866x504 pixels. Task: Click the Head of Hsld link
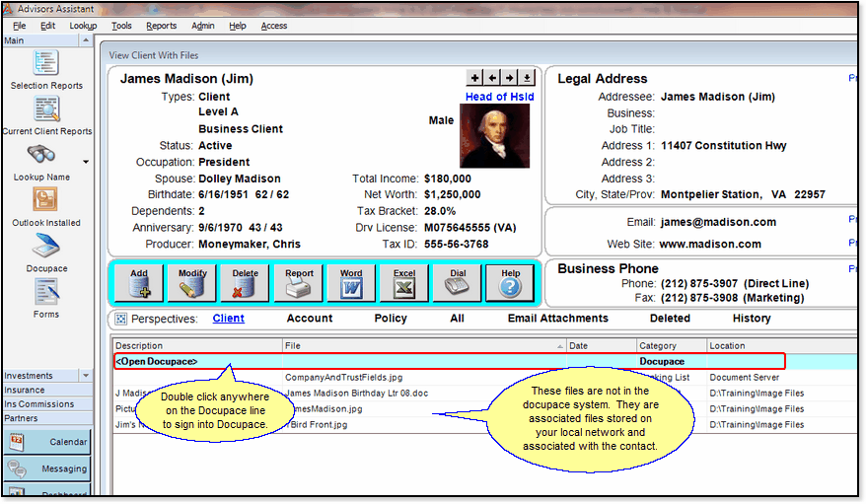499,97
